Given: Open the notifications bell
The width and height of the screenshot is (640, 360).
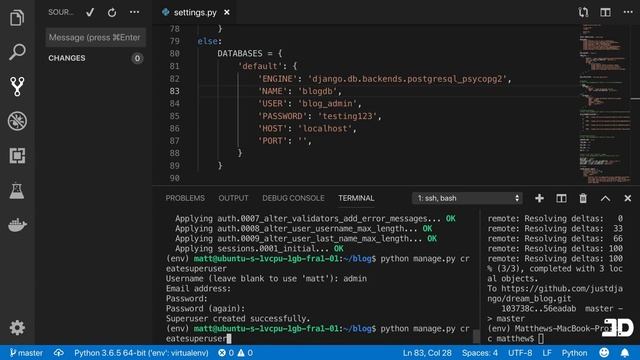Looking at the screenshot, I should pyautogui.click(x=625, y=353).
